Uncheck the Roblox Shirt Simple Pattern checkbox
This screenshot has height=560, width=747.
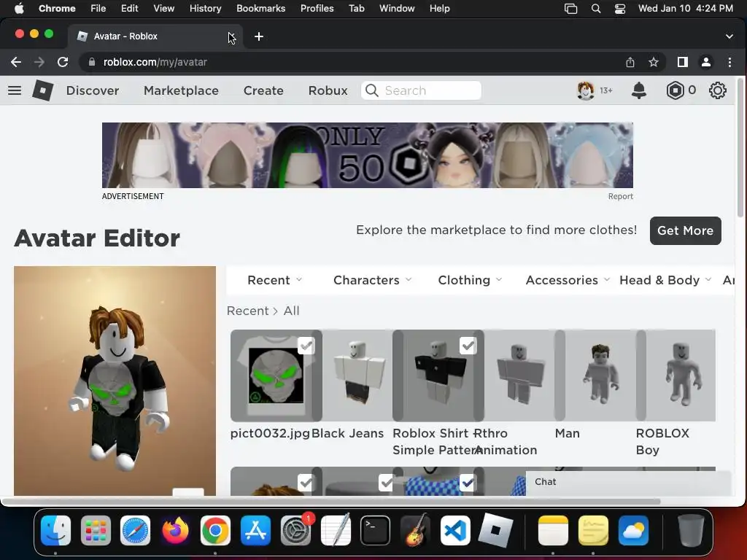pos(468,346)
